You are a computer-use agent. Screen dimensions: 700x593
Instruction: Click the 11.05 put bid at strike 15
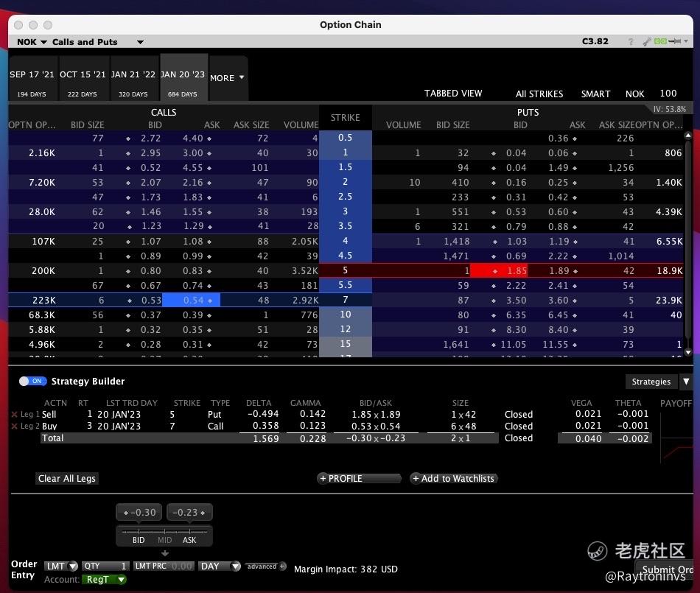pos(513,345)
